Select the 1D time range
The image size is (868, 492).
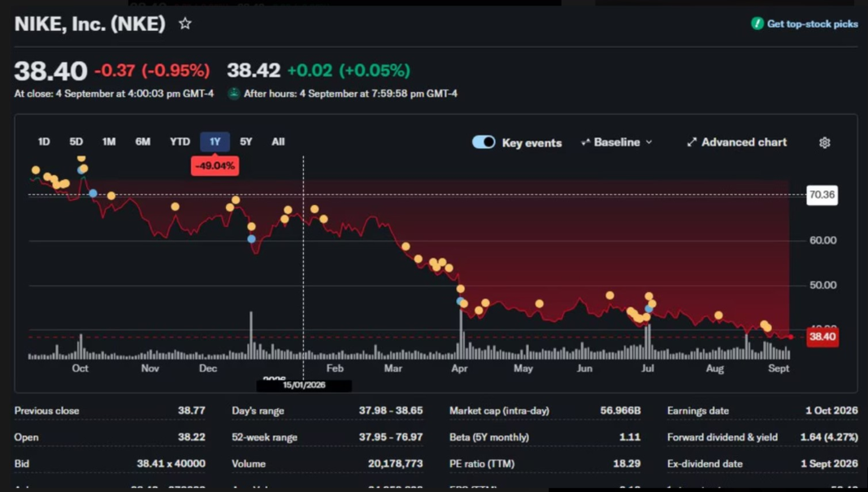(x=44, y=142)
